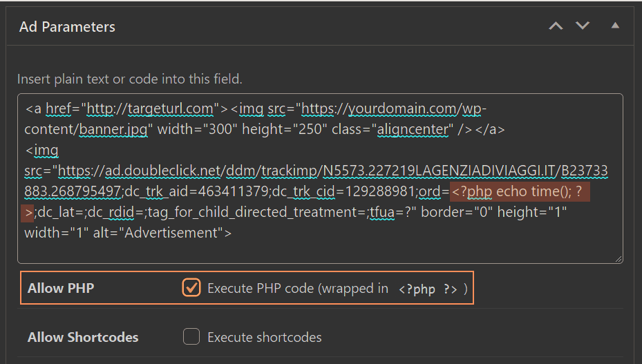Viewport: 642px width, 364px height.
Task: Move Ad Parameters panel up
Action: coord(556,26)
